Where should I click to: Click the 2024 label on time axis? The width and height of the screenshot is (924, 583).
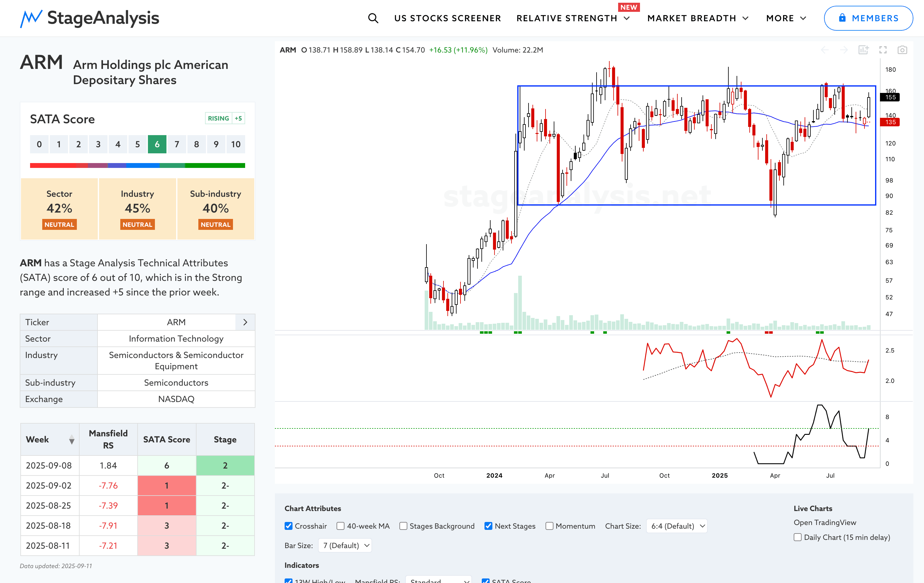point(494,475)
